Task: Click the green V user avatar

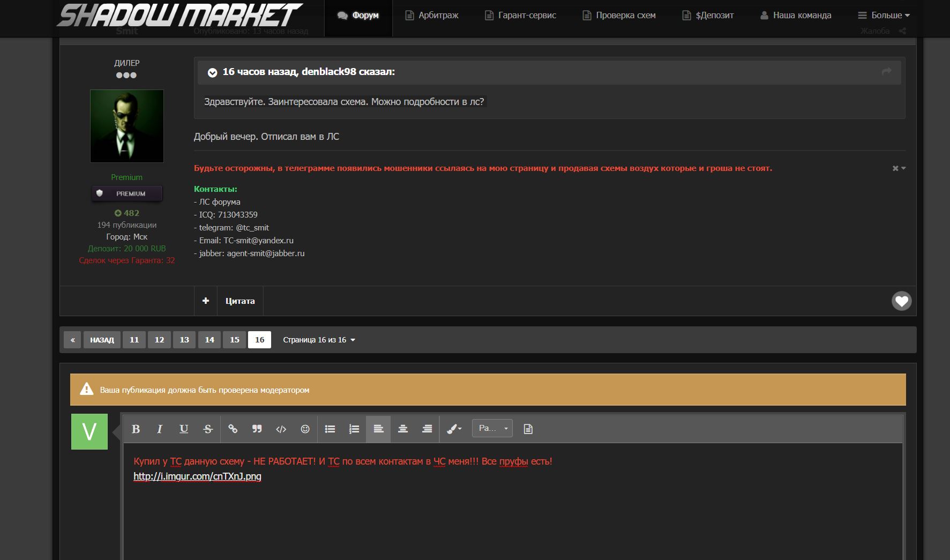Action: tap(89, 431)
